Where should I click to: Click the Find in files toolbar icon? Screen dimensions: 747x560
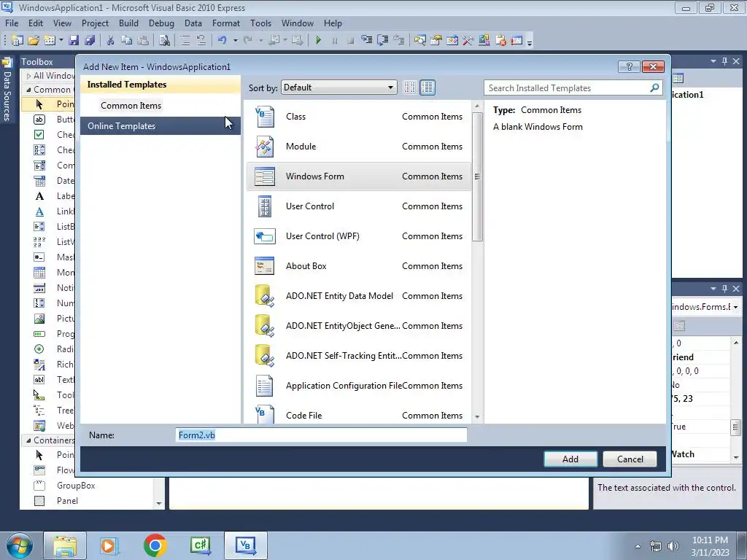tap(164, 41)
